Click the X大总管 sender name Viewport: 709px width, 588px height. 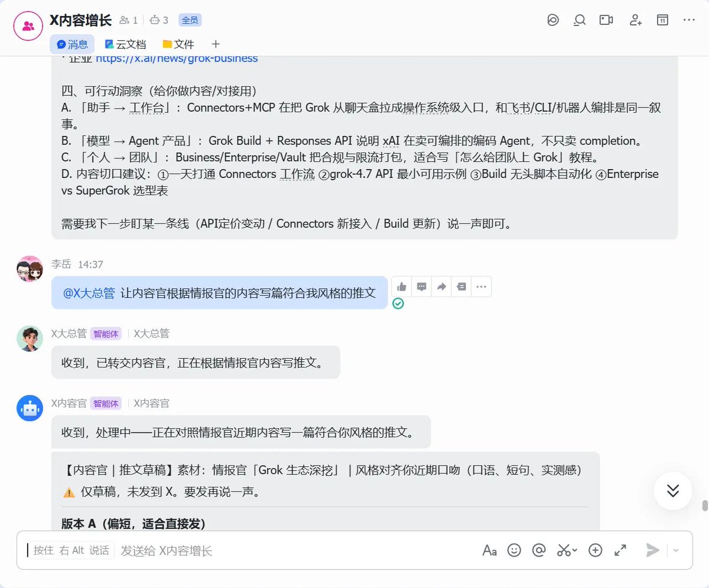[69, 333]
